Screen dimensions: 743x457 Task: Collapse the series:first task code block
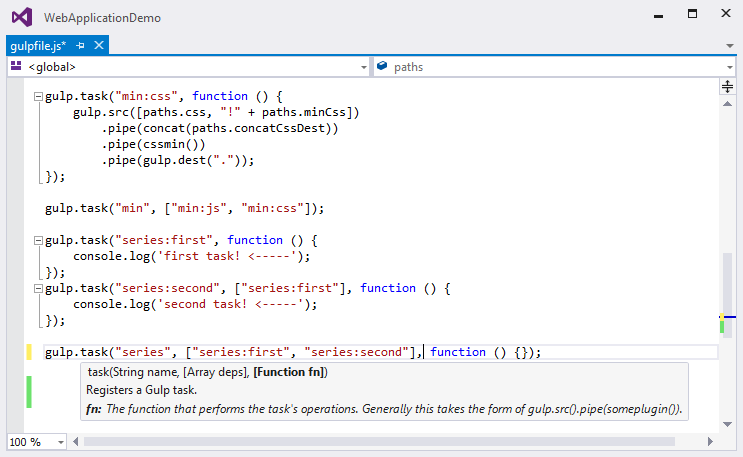pos(38,241)
